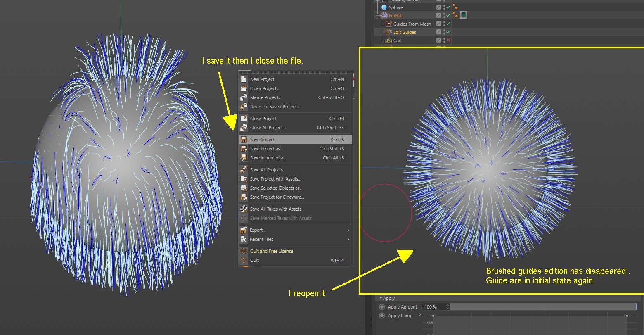Collapse the FurBall tree node
644x335 pixels.
pos(377,16)
